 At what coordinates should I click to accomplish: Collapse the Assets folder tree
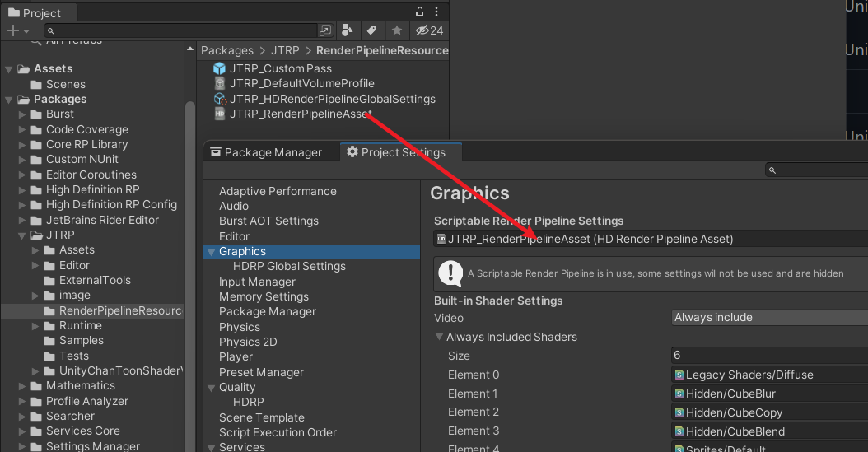(x=9, y=69)
